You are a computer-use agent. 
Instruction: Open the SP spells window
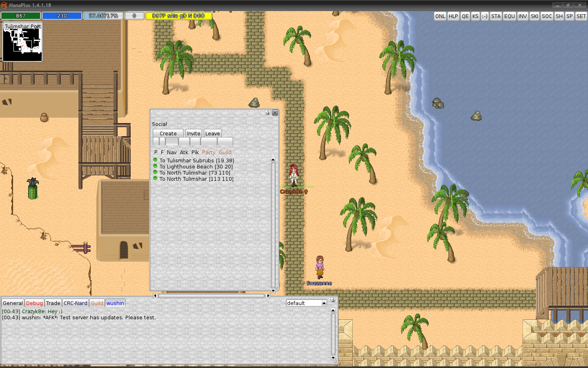[570, 16]
